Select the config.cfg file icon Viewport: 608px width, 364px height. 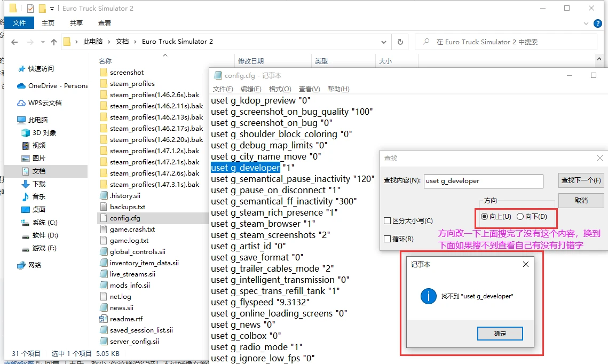tap(104, 218)
